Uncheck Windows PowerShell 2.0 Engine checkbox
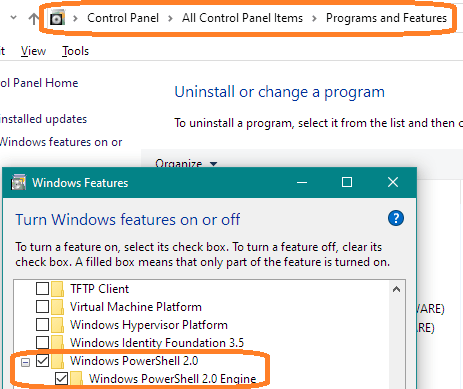Screen dimensions: 463x389 [61, 379]
